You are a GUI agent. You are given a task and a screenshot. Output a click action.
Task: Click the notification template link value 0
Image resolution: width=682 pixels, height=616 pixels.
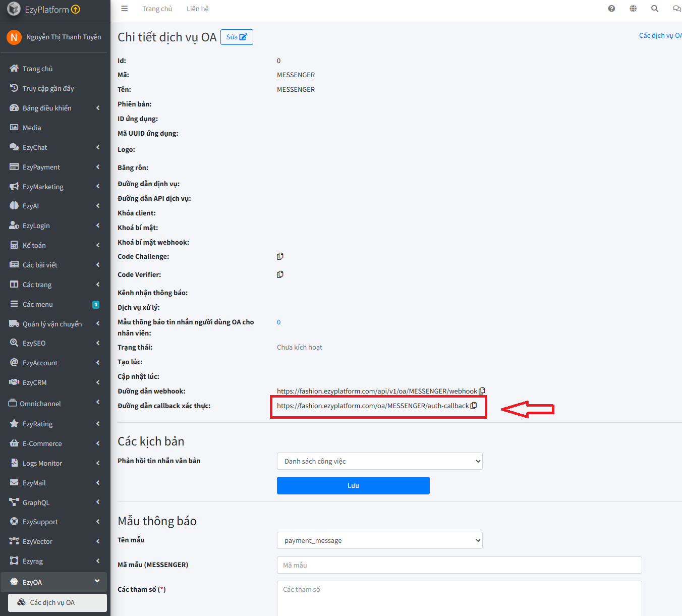278,322
